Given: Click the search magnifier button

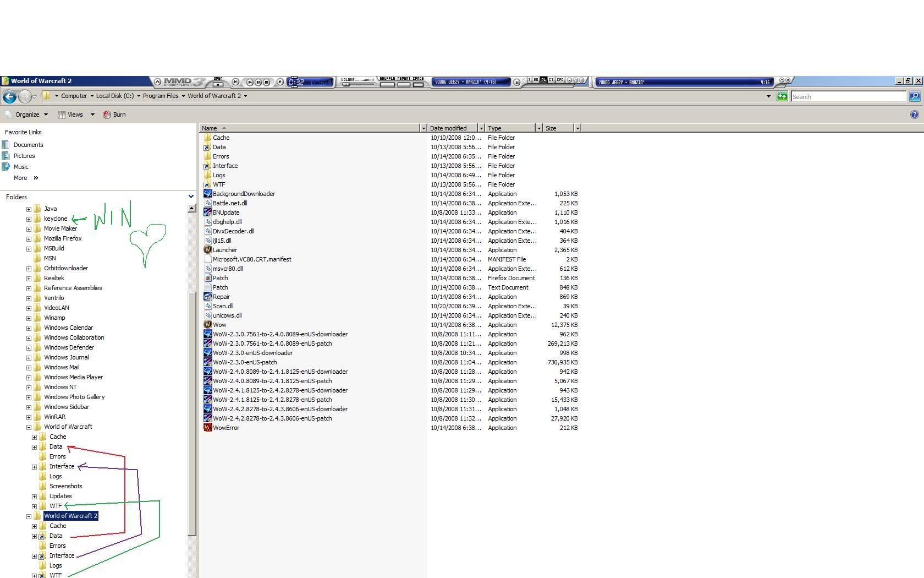Looking at the screenshot, I should pyautogui.click(x=915, y=96).
